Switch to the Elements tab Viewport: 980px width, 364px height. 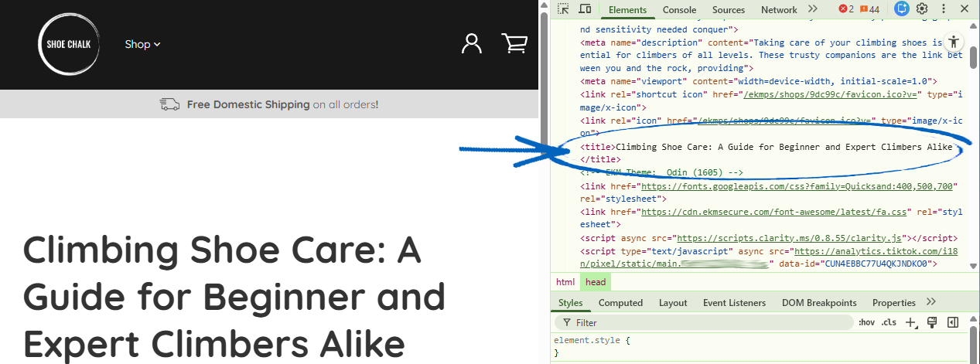pos(627,10)
